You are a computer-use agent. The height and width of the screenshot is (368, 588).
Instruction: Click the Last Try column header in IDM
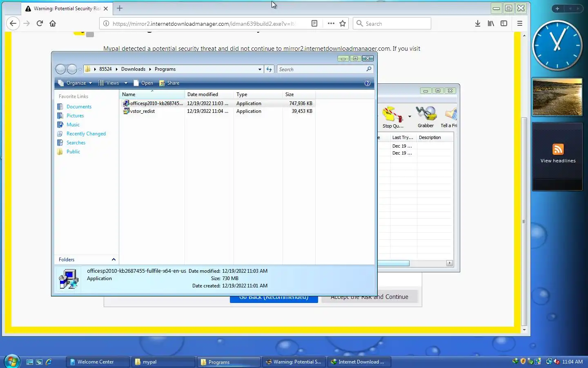pos(403,137)
